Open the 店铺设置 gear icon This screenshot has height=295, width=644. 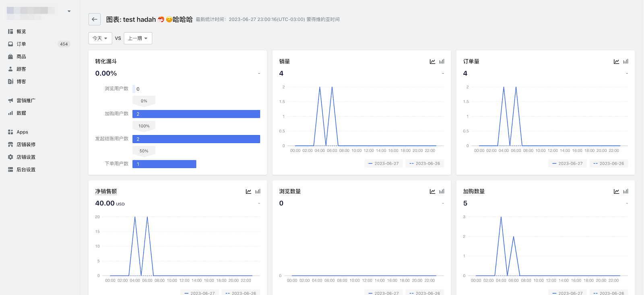tap(10, 157)
